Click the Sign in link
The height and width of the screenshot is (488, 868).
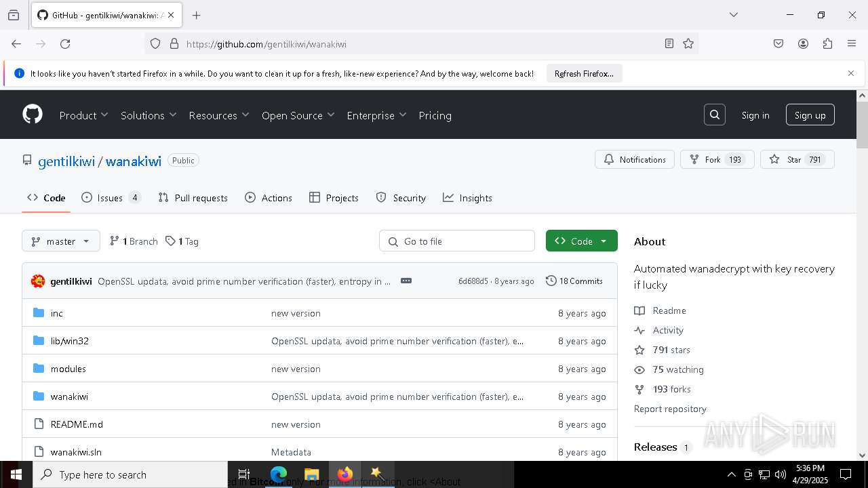pyautogui.click(x=755, y=115)
